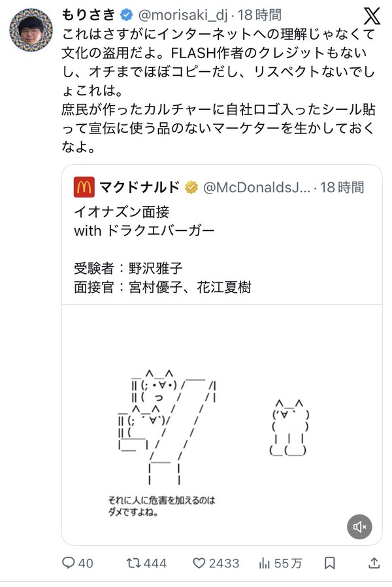
Task: Click the gold verified badge next to マクドナルド
Action: 191,187
